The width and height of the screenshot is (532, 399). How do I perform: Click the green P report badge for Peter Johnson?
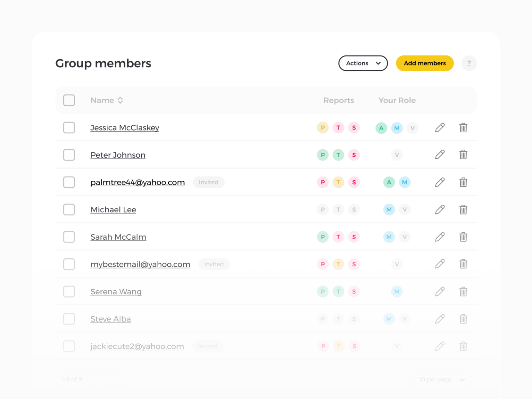(322, 155)
